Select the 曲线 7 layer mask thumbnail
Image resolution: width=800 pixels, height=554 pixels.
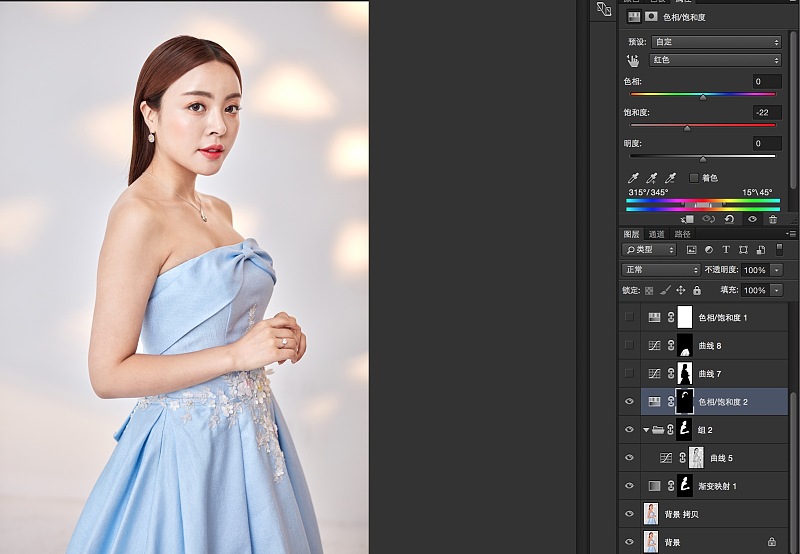pyautogui.click(x=685, y=373)
